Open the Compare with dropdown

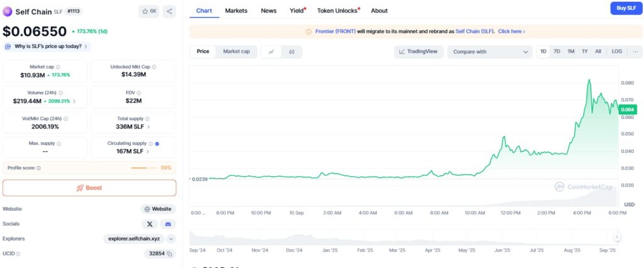pyautogui.click(x=491, y=52)
